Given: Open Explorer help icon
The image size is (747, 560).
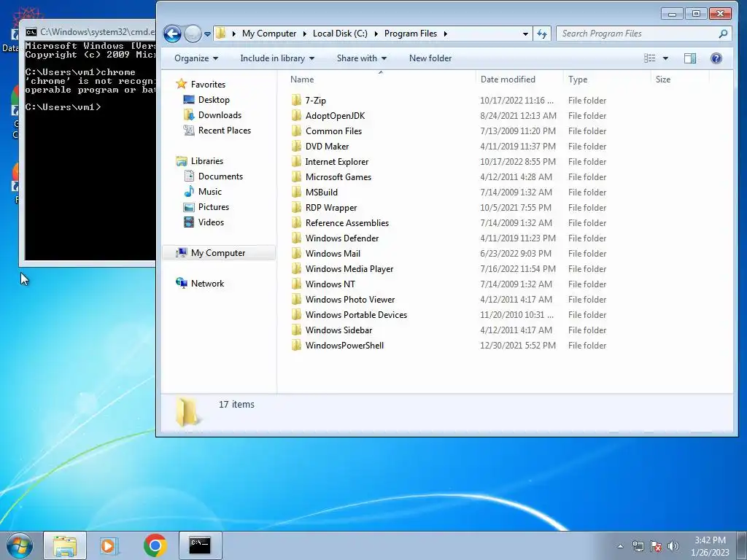Looking at the screenshot, I should pos(716,58).
